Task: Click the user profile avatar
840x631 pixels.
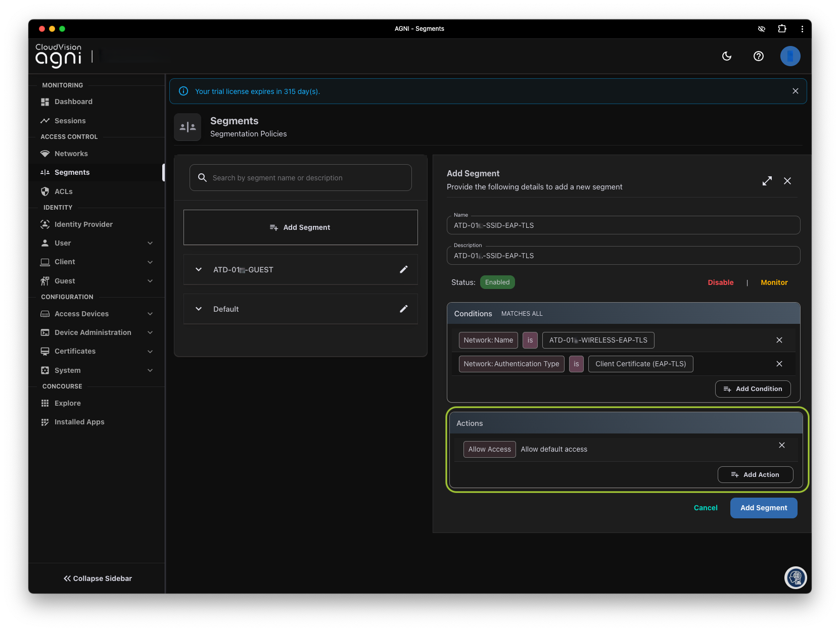Action: pos(790,56)
